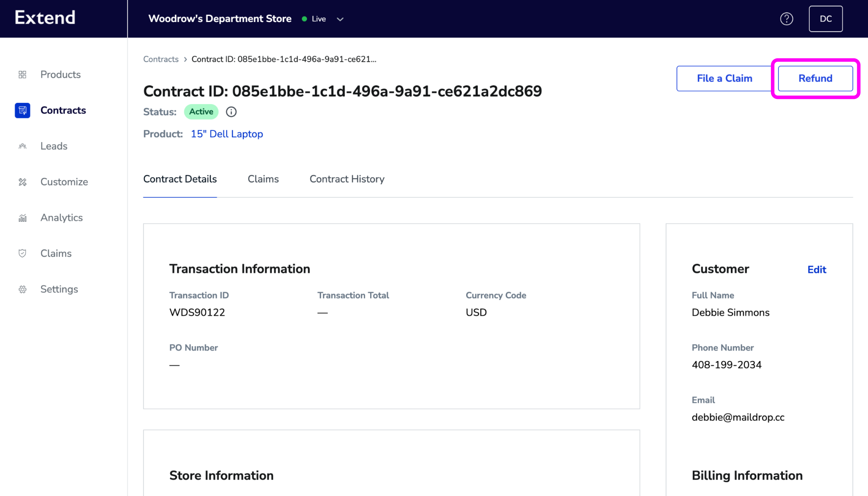Image resolution: width=868 pixels, height=496 pixels.
Task: Click the Store Information heading
Action: 221,476
